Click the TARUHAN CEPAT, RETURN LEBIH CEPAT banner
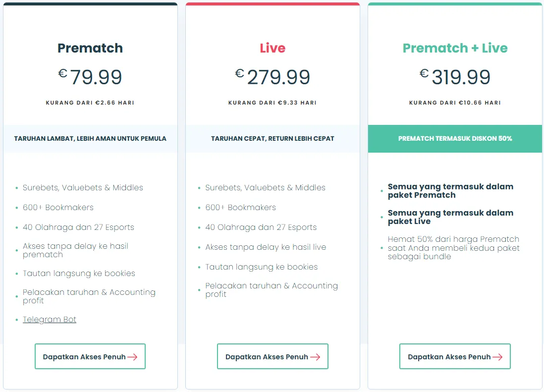 tap(272, 139)
